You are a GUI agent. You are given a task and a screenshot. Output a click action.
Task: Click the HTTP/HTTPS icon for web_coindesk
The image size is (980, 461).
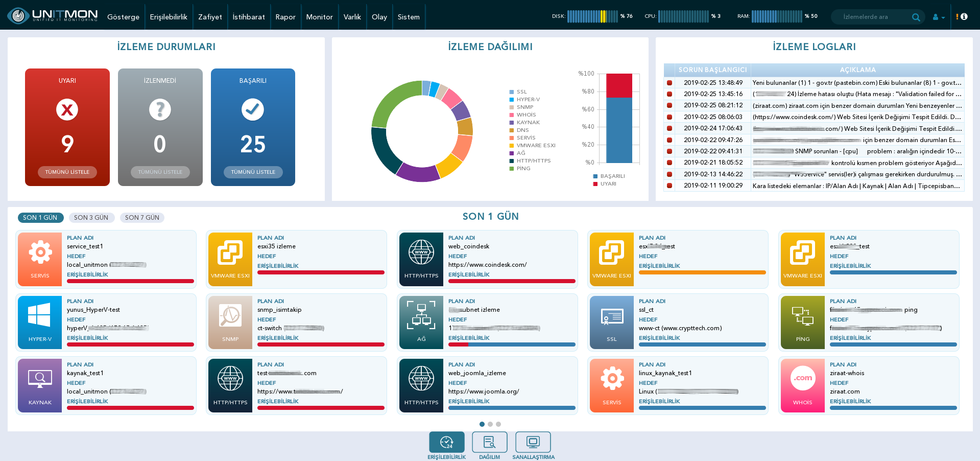[421, 259]
